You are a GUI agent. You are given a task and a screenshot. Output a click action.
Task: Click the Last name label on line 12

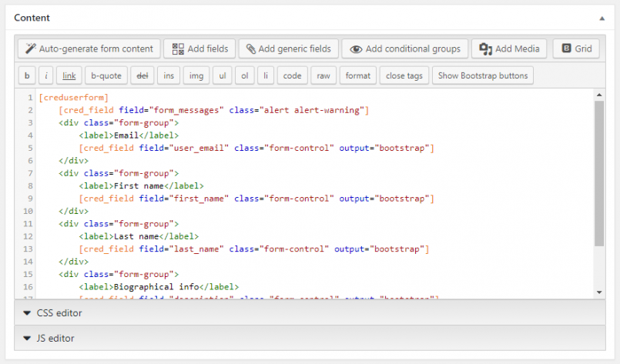136,236
